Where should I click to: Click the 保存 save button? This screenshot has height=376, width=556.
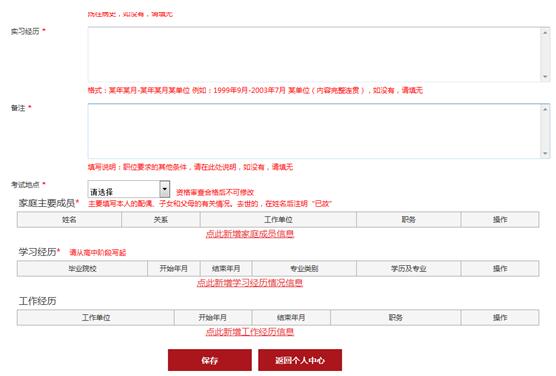pyautogui.click(x=210, y=360)
